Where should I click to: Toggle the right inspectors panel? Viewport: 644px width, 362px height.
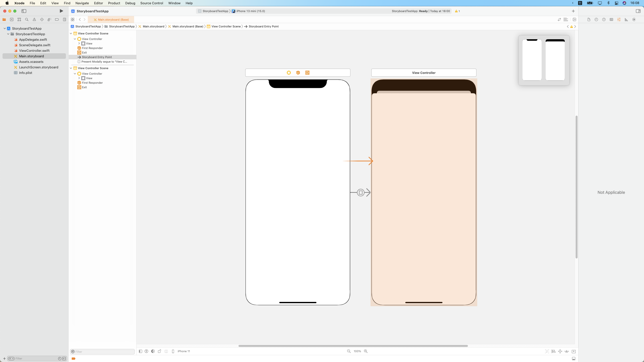pyautogui.click(x=638, y=11)
